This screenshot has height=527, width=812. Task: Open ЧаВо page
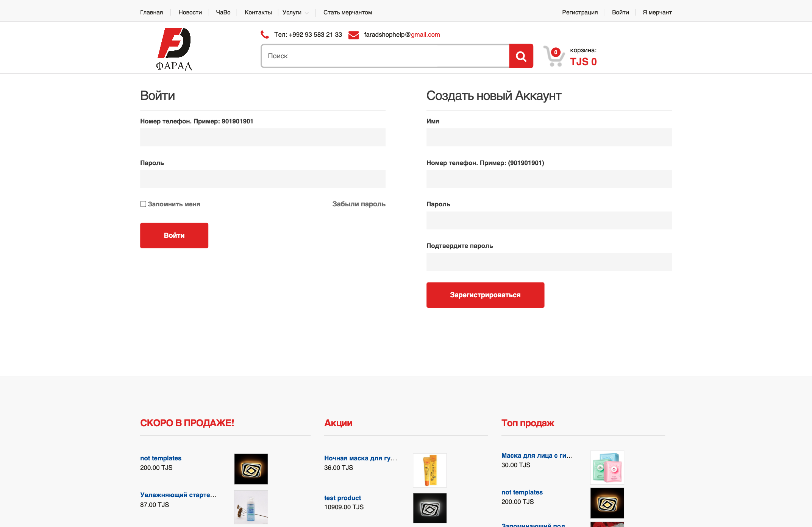(223, 12)
